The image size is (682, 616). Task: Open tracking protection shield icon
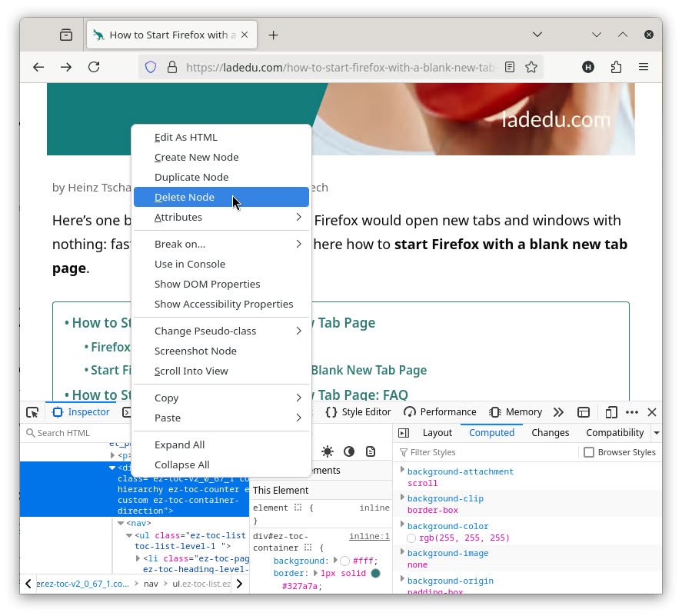coord(151,68)
